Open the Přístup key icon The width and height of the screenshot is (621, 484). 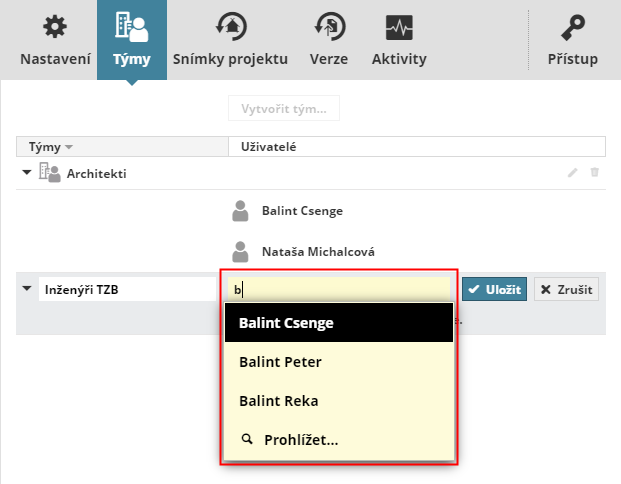pos(573,26)
